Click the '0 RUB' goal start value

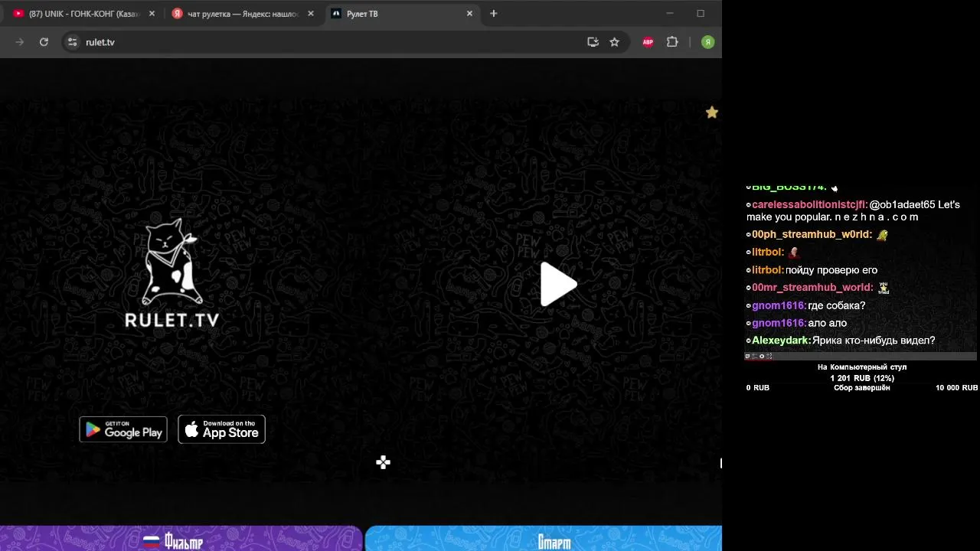click(x=758, y=388)
